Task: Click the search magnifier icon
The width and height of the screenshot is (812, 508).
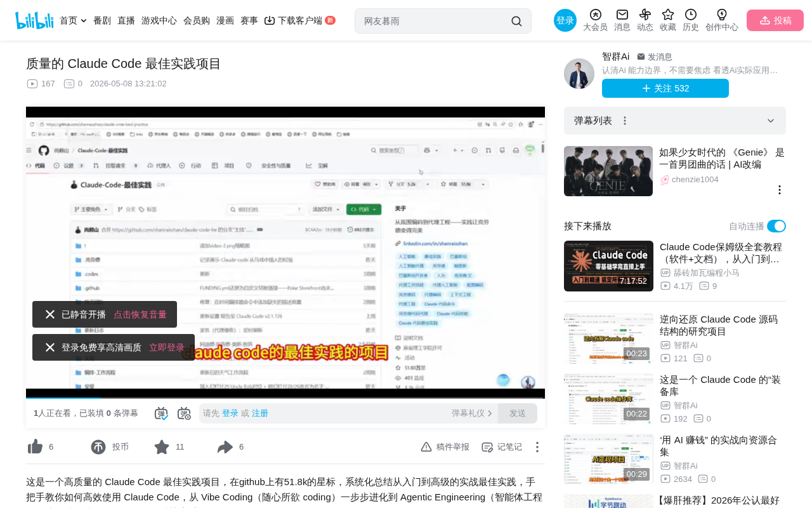Action: pyautogui.click(x=516, y=21)
